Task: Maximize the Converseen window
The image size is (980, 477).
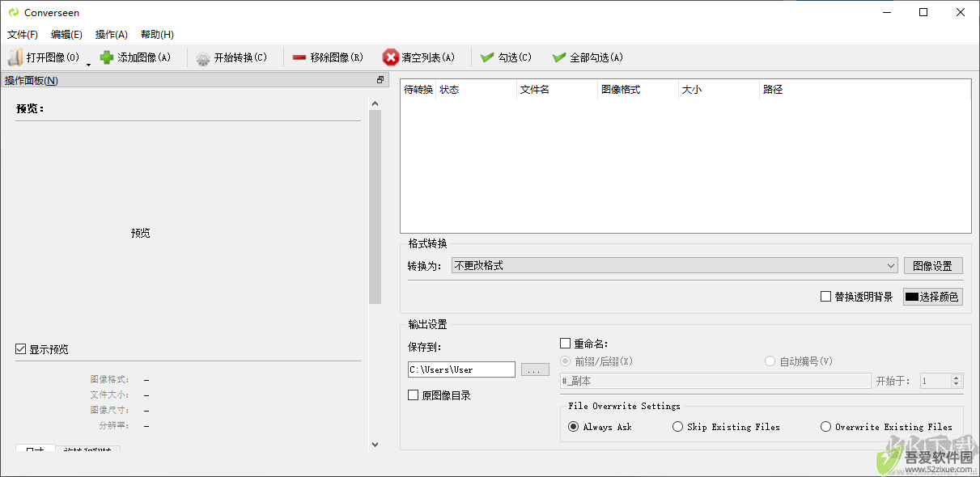Action: pos(923,12)
